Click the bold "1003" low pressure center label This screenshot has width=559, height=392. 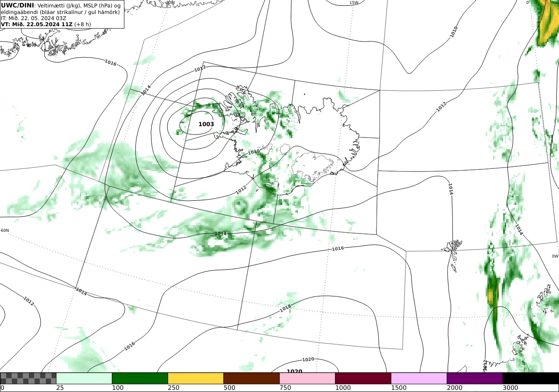[206, 124]
